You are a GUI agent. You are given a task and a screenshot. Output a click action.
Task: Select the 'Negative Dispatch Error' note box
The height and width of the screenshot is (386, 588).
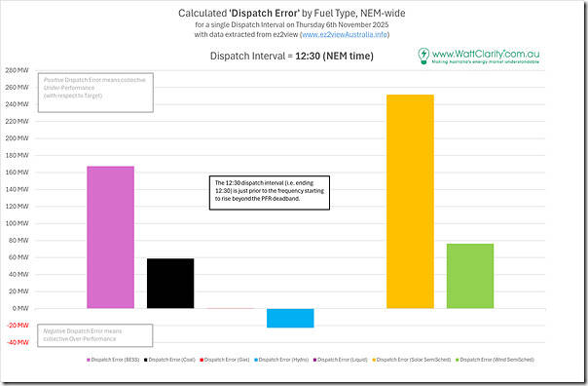pyautogui.click(x=95, y=335)
